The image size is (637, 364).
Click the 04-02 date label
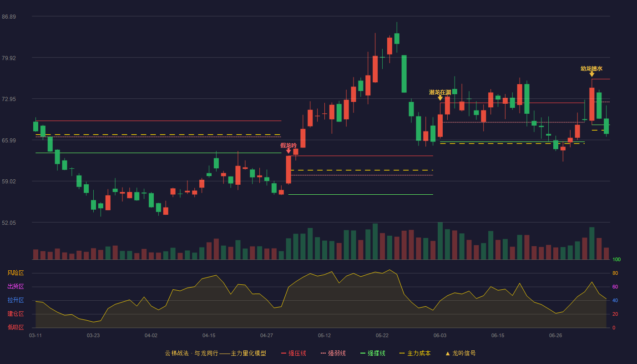151,336
